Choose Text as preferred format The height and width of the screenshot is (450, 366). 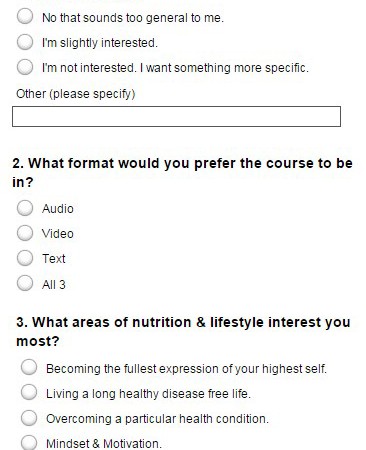point(25,258)
